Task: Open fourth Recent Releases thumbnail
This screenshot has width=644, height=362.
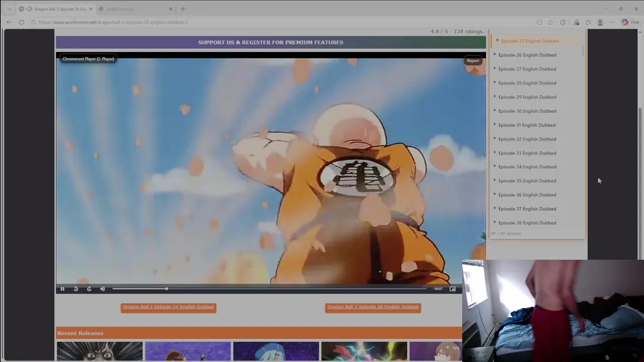Action: pos(364,351)
